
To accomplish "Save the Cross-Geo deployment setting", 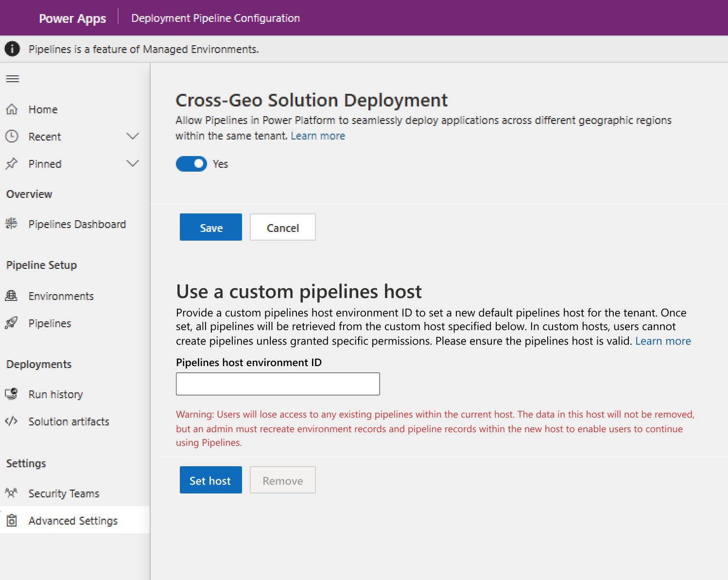I will coord(211,228).
